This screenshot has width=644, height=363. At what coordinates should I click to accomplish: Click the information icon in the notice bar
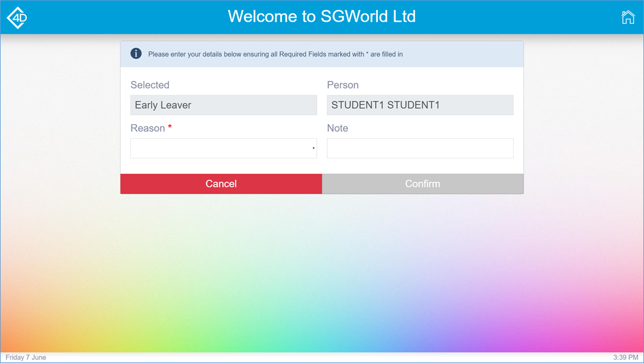[x=136, y=54]
